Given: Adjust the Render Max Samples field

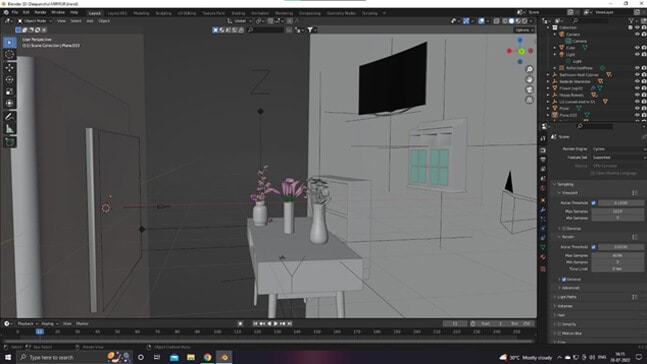Looking at the screenshot, I should click(x=617, y=255).
